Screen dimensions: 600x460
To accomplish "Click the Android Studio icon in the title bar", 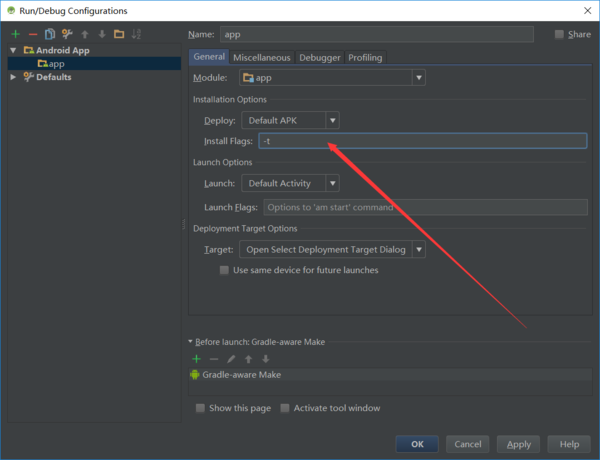I will coord(11,10).
